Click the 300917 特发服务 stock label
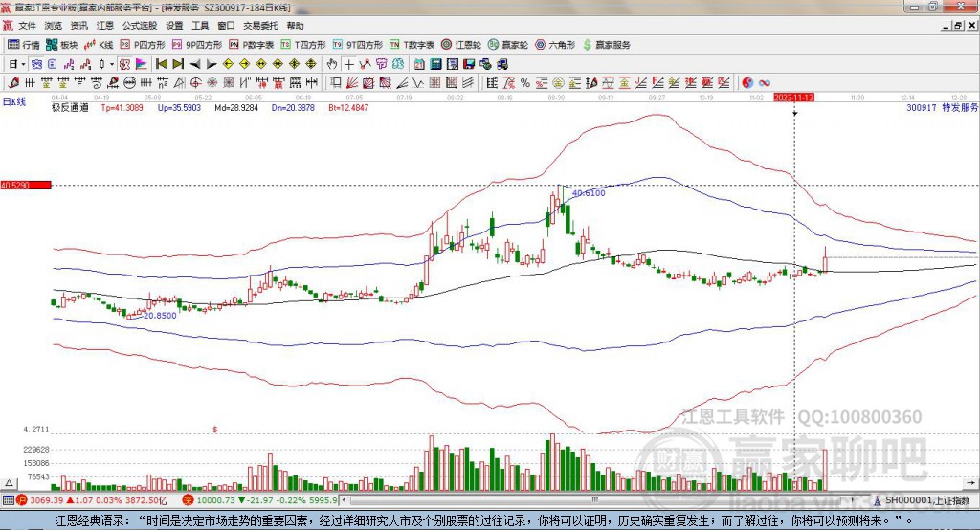The height and width of the screenshot is (530, 980). point(942,107)
